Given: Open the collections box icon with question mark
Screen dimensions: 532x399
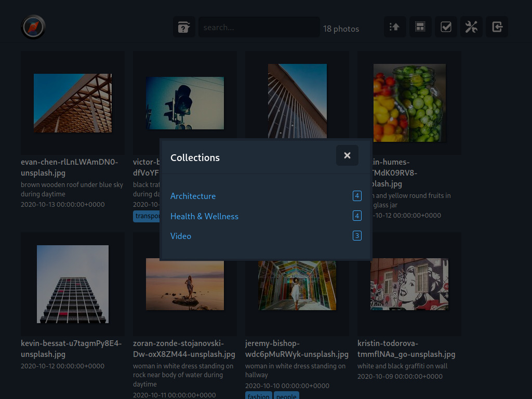Looking at the screenshot, I should [184, 27].
